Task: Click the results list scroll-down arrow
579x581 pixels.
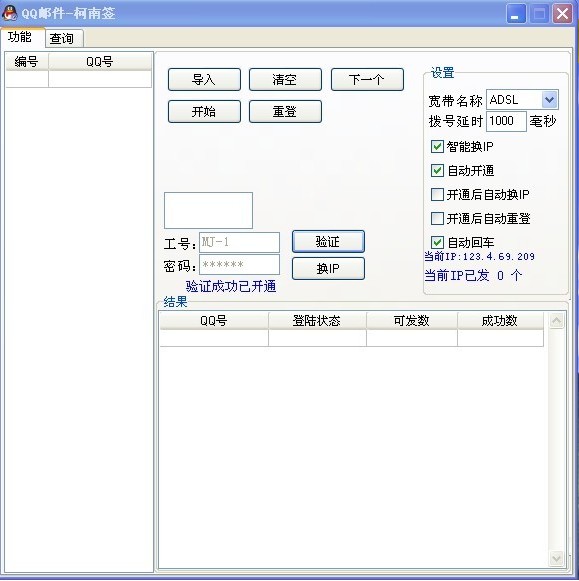Action: pyautogui.click(x=556, y=558)
